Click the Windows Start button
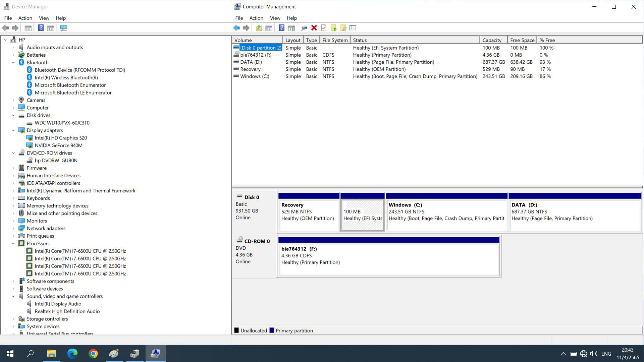Screen dimensions: 644x362 pos(10,354)
